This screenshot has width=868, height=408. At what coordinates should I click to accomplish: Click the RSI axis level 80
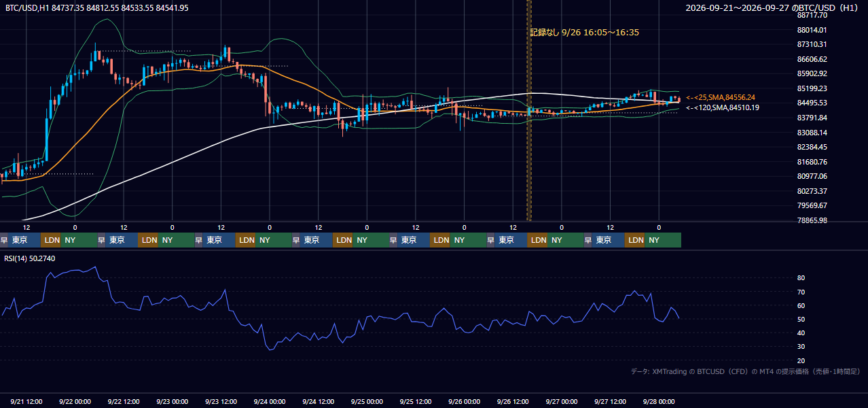(801, 278)
